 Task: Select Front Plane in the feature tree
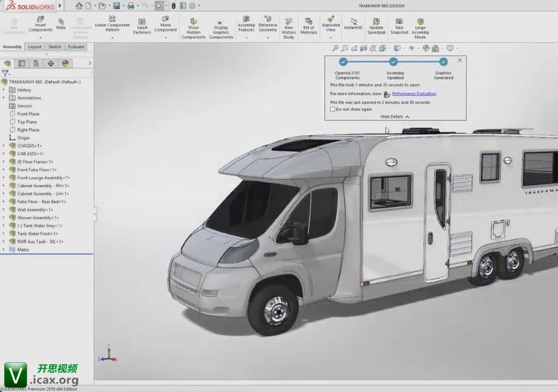[28, 114]
